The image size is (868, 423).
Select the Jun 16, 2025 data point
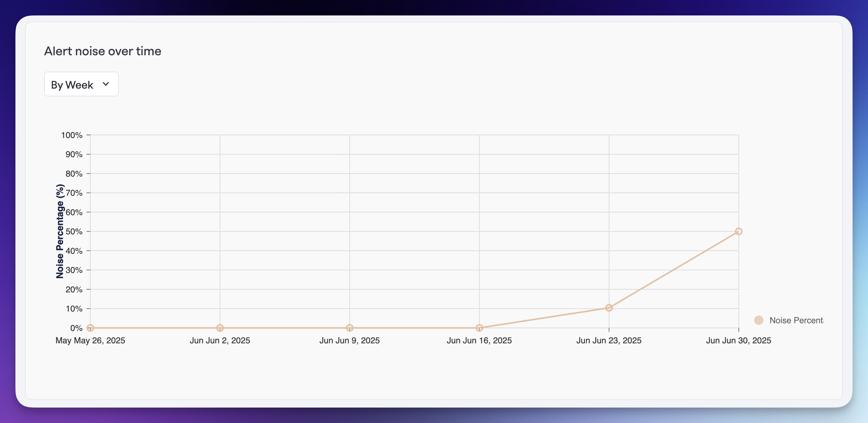(479, 328)
